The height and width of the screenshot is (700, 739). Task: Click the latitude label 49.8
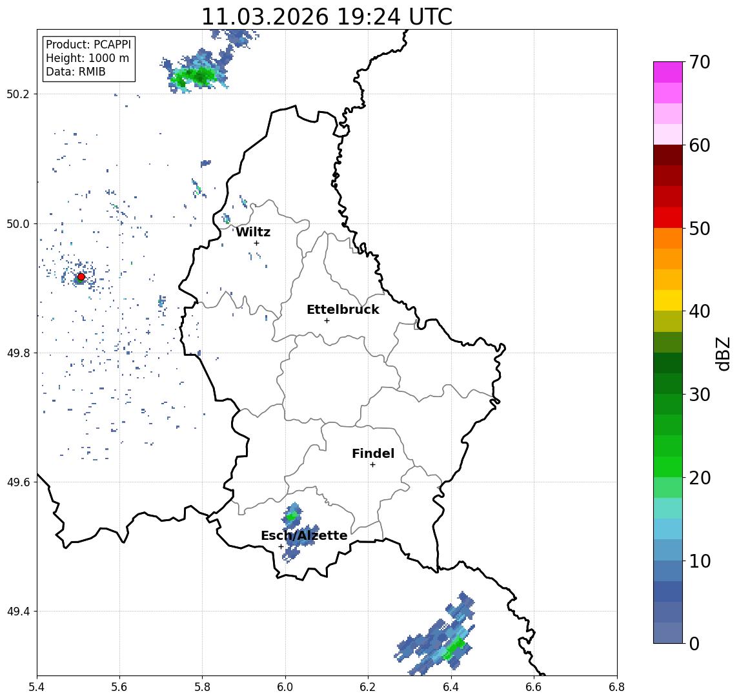[x=17, y=353]
